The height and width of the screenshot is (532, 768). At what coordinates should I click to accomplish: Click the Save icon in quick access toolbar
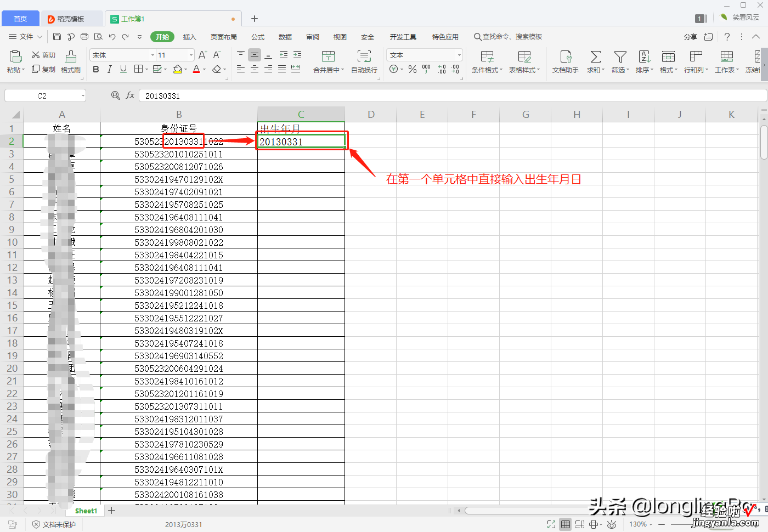tap(57, 37)
